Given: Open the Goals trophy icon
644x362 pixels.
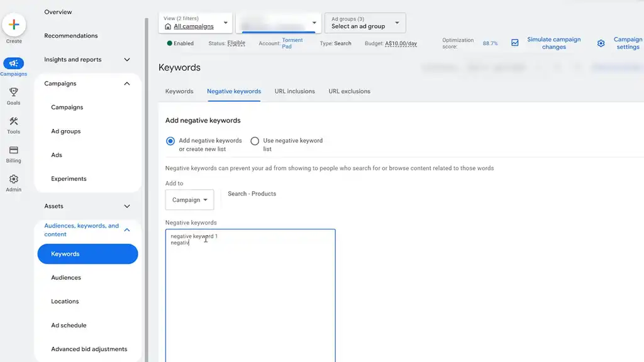Looking at the screenshot, I should click(14, 92).
